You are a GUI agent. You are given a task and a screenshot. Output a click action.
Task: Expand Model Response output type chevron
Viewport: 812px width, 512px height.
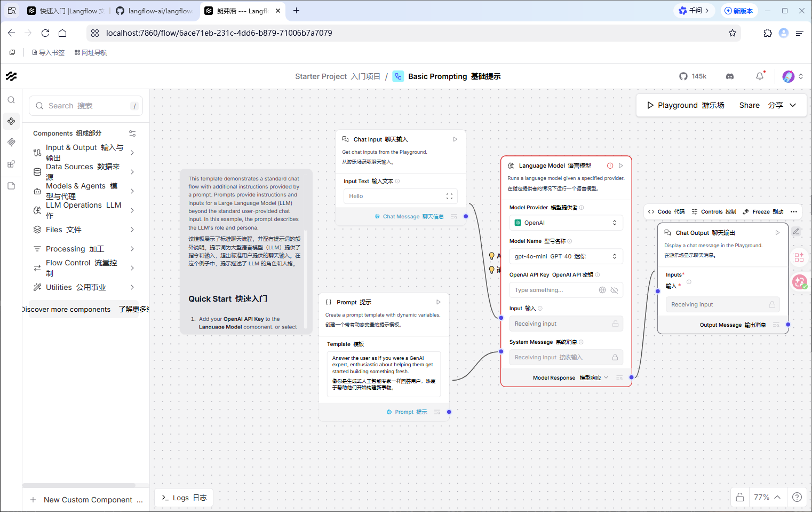point(606,377)
